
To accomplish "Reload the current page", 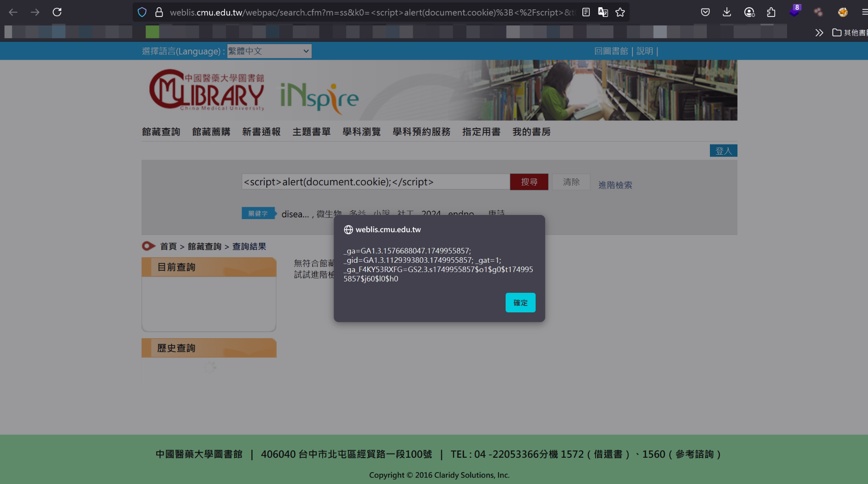I will [x=57, y=12].
